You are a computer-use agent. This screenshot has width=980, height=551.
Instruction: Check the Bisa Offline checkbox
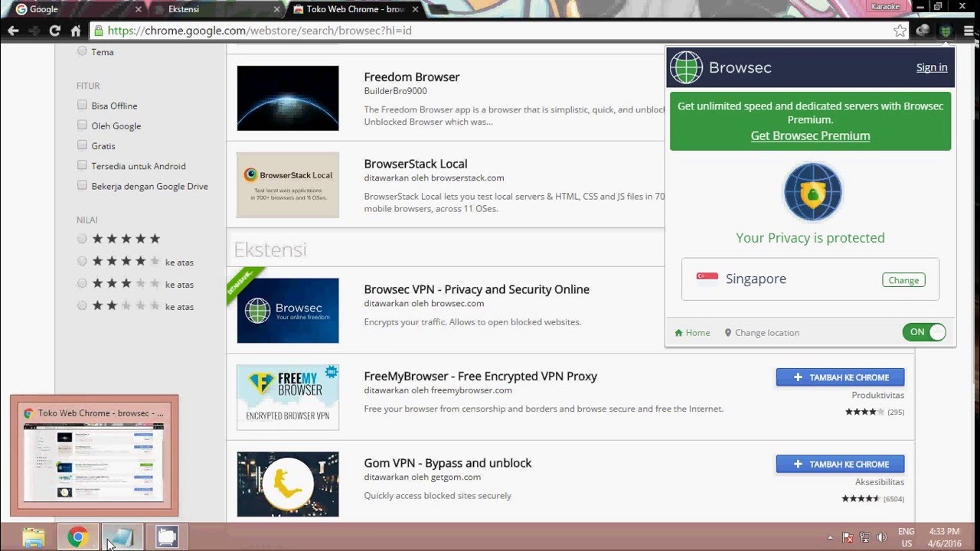[82, 105]
